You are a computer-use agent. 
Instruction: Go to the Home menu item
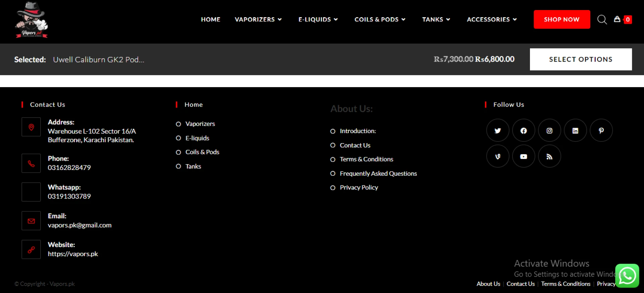pos(211,19)
